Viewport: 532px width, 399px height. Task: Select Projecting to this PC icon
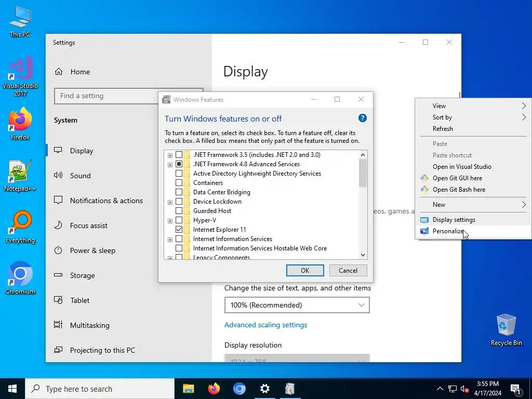(x=58, y=350)
